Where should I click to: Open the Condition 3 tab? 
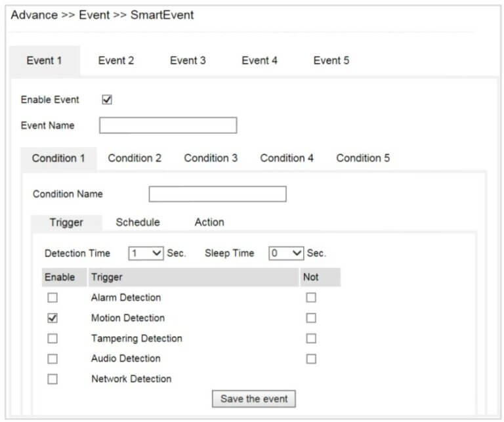pyautogui.click(x=211, y=158)
